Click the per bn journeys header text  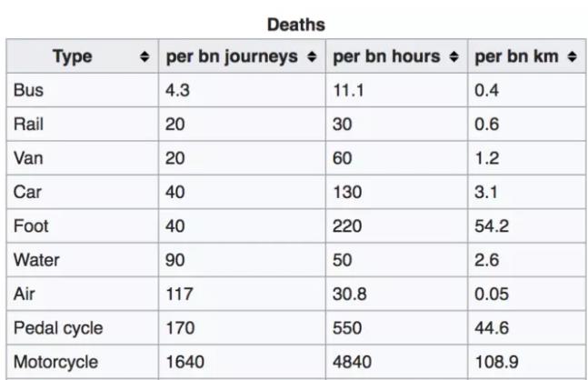(x=232, y=56)
